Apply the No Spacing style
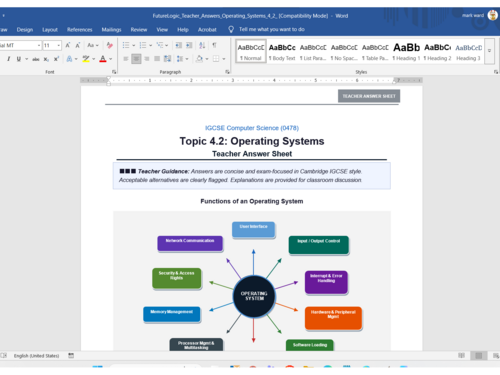Screen dimensions: 500x375 click(344, 51)
